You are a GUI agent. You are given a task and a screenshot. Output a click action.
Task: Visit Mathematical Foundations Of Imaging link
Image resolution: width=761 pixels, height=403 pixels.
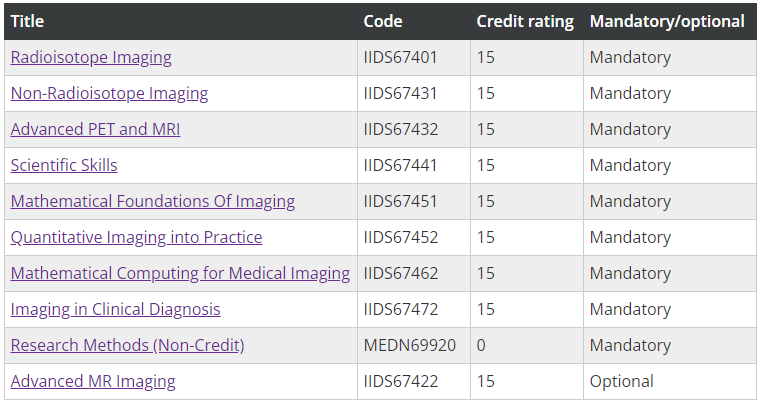tap(152, 202)
